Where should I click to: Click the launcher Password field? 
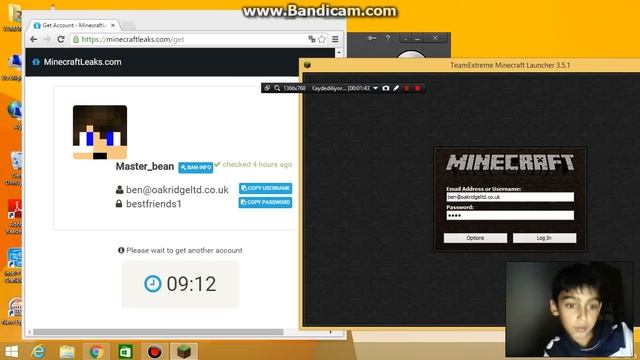pyautogui.click(x=510, y=216)
